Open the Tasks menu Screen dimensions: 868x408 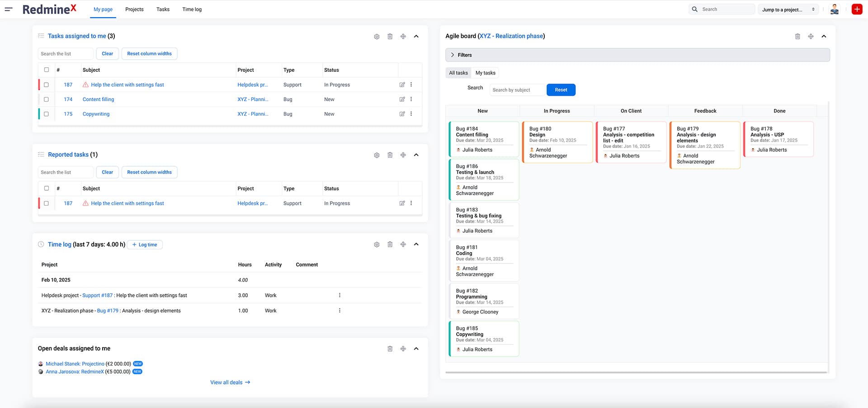point(163,9)
